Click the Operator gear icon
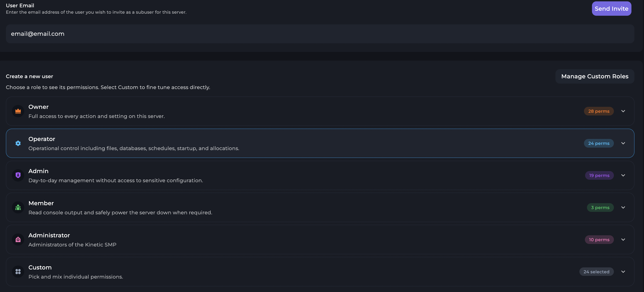This screenshot has width=644, height=292. 18,143
